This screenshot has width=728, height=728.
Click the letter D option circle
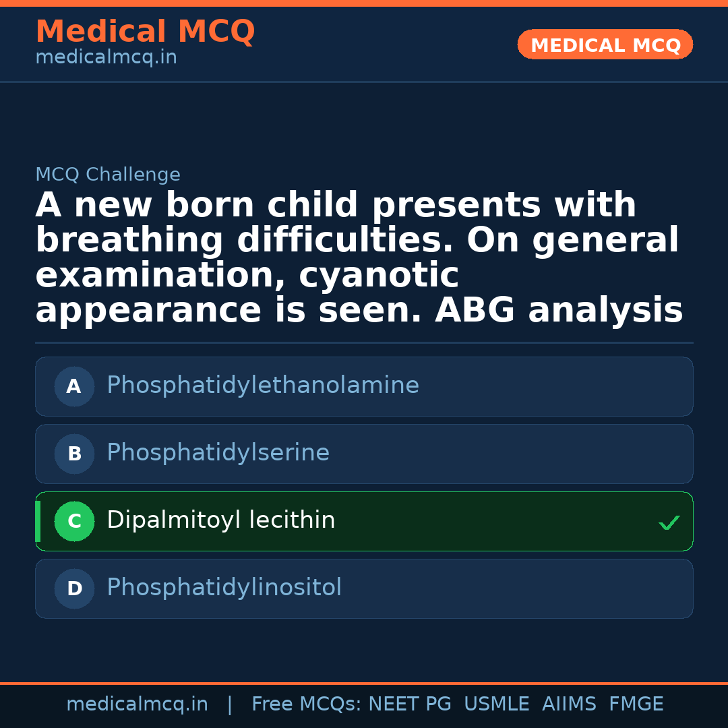coord(74,588)
